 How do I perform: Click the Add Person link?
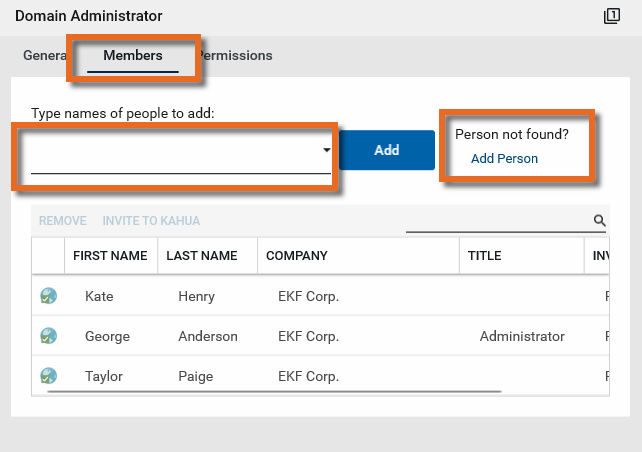(x=504, y=159)
